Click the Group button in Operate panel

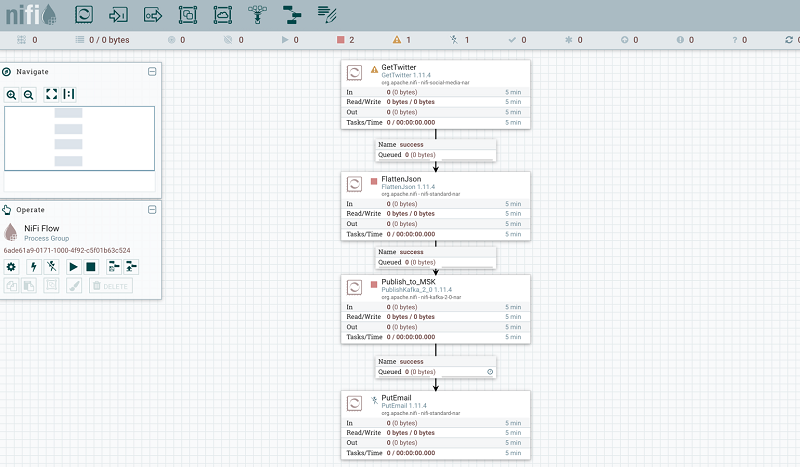click(x=52, y=286)
